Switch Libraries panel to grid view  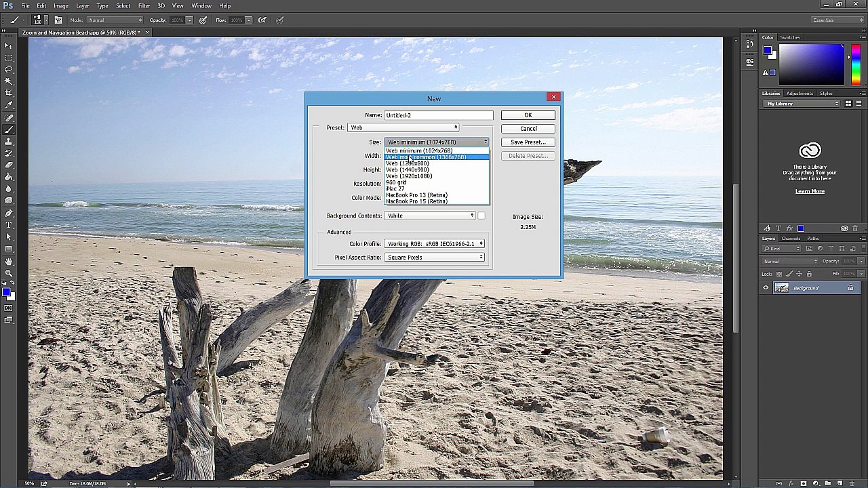pyautogui.click(x=848, y=104)
